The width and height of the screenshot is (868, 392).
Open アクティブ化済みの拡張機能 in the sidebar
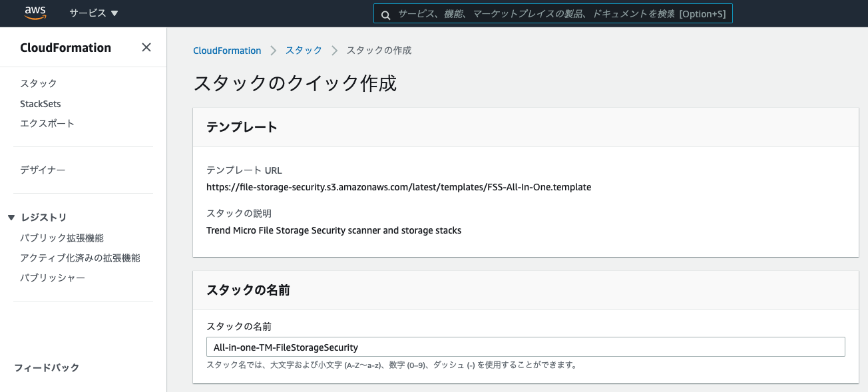[80, 258]
